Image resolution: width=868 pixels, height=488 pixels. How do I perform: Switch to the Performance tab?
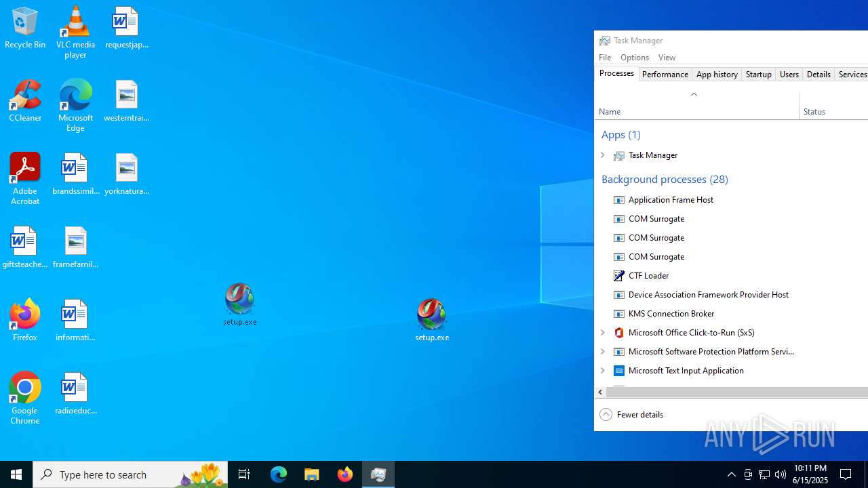pos(665,75)
